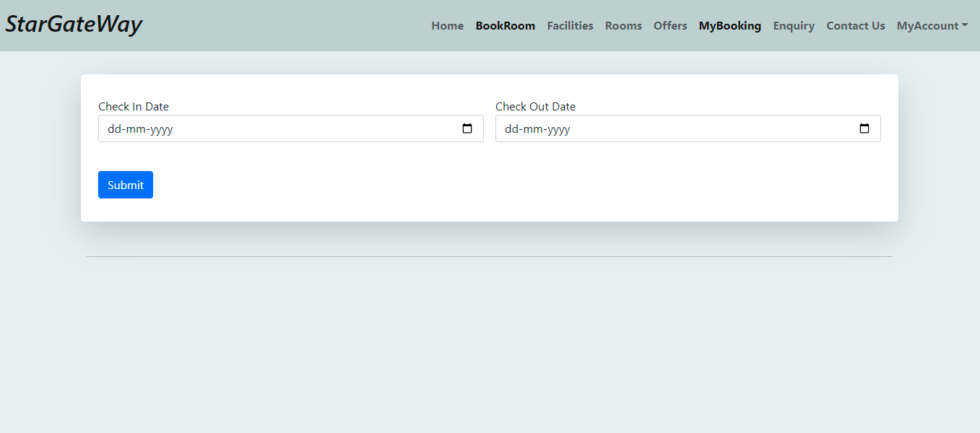
Task: Visit the Contact Us page
Action: (855, 25)
